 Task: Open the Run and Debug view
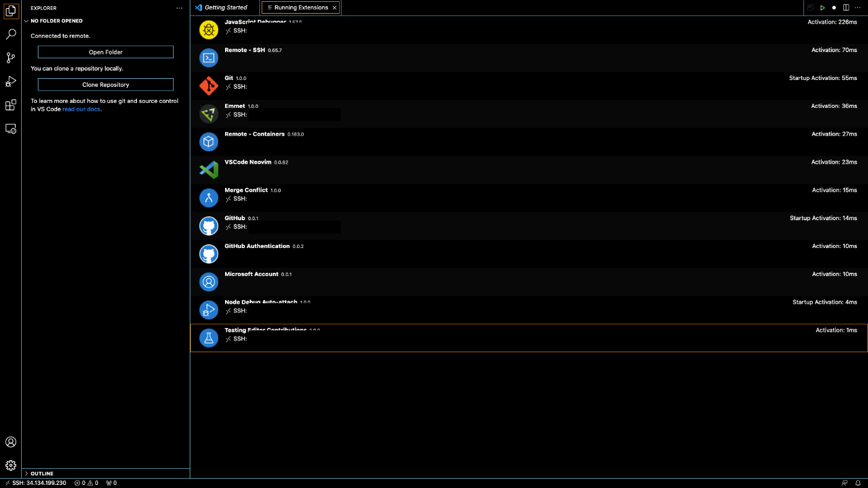(x=11, y=81)
